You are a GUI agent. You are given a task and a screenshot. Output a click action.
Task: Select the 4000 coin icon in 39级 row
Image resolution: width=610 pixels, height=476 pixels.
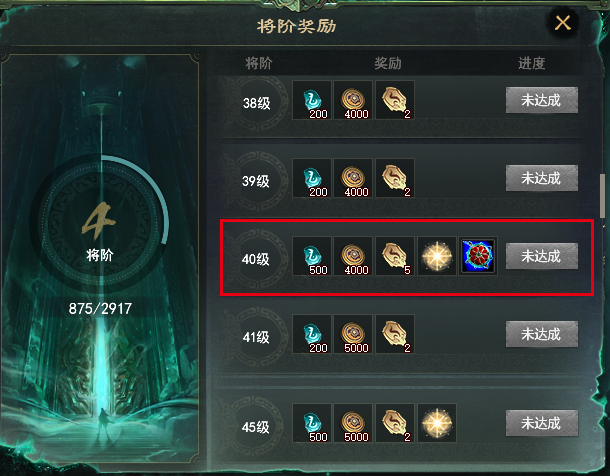point(353,178)
